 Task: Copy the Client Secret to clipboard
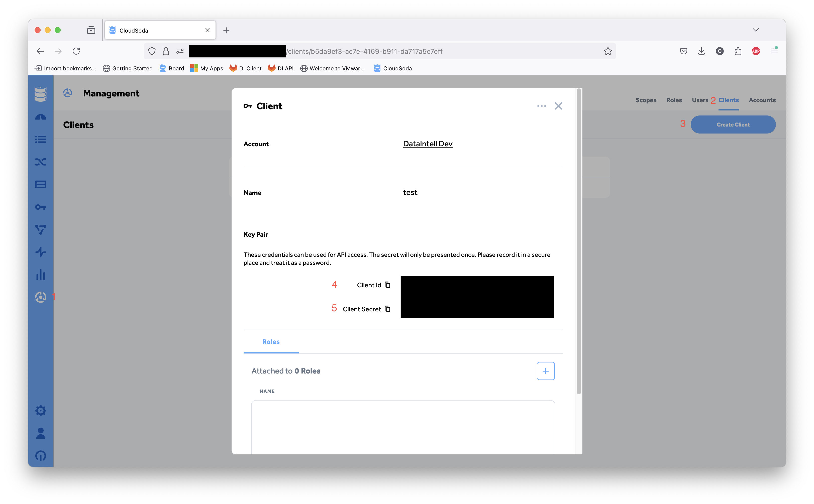click(x=387, y=309)
